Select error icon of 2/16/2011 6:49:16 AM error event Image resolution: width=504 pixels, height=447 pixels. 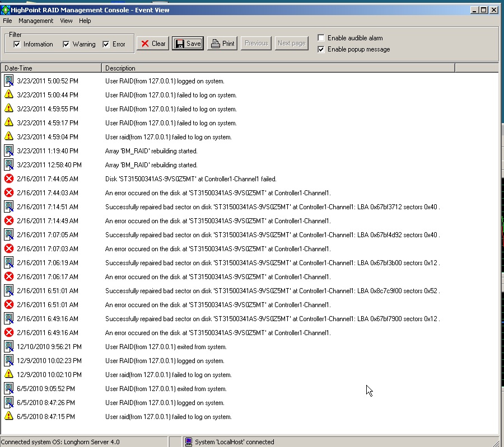click(x=8, y=332)
